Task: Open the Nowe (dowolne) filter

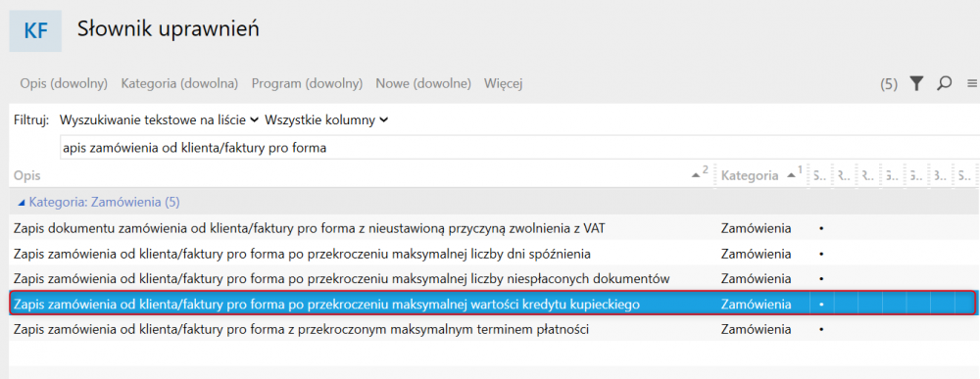Action: pos(423,83)
